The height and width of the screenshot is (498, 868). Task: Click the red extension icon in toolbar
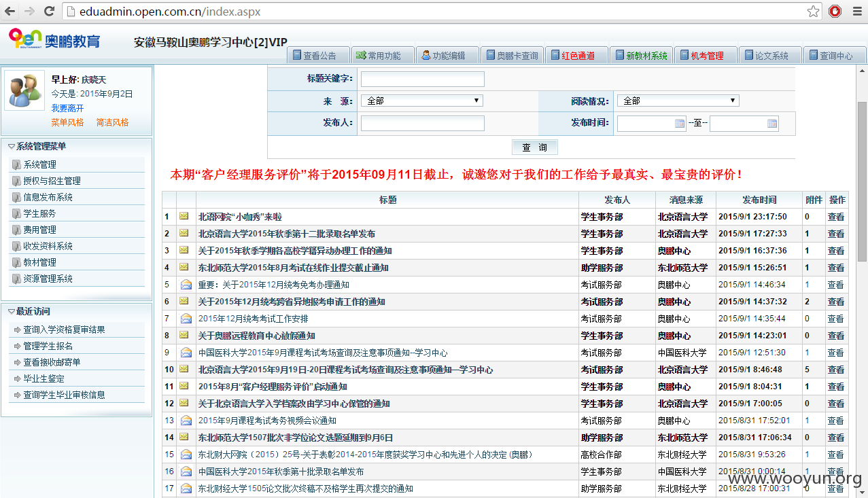coord(835,11)
